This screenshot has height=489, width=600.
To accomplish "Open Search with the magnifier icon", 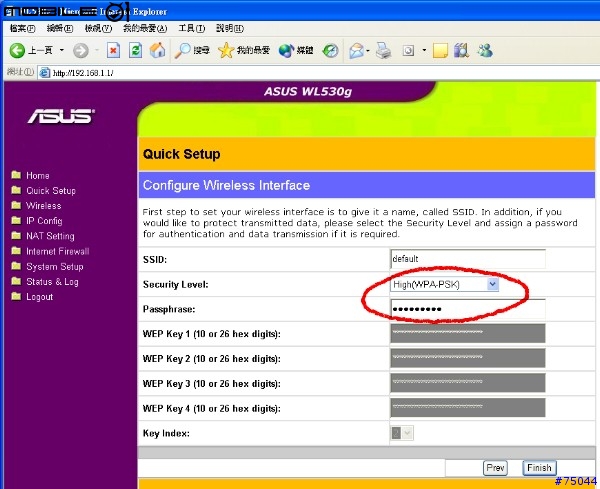I will (183, 50).
